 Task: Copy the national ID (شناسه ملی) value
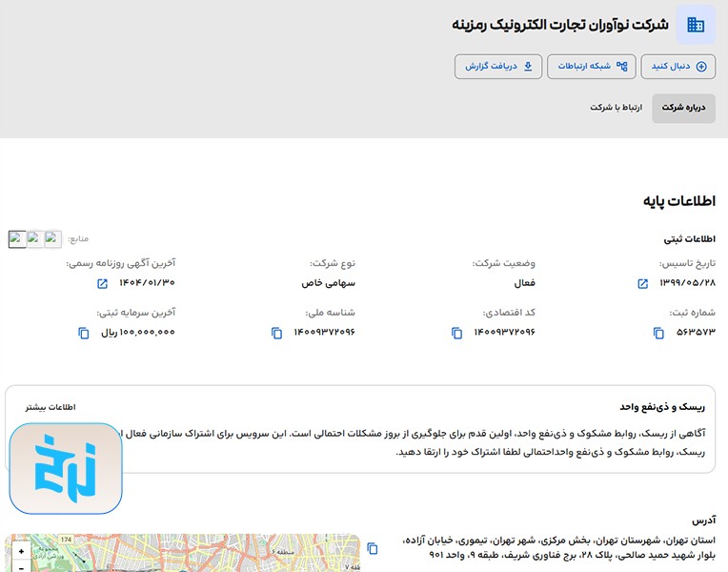point(276,333)
